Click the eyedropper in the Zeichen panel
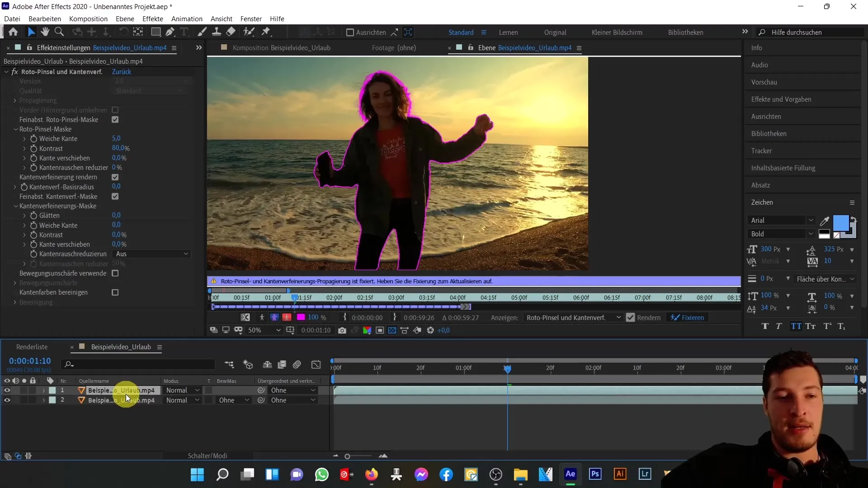The width and height of the screenshot is (868, 488). (825, 221)
